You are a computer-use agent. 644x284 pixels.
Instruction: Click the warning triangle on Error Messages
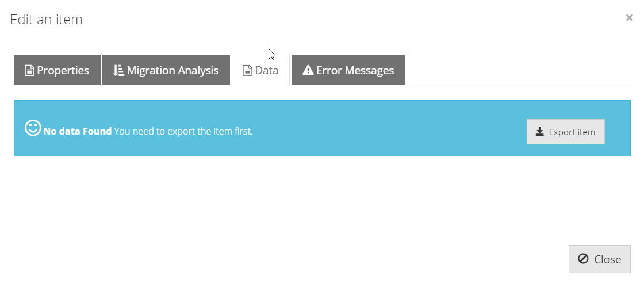coord(308,70)
